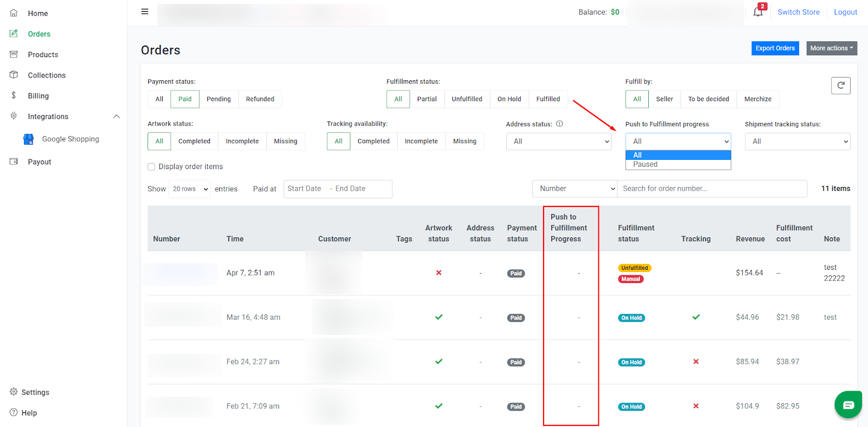Viewport: 868px width, 427px height.
Task: Click the Manual badge on Apr 7 order
Action: click(x=631, y=279)
